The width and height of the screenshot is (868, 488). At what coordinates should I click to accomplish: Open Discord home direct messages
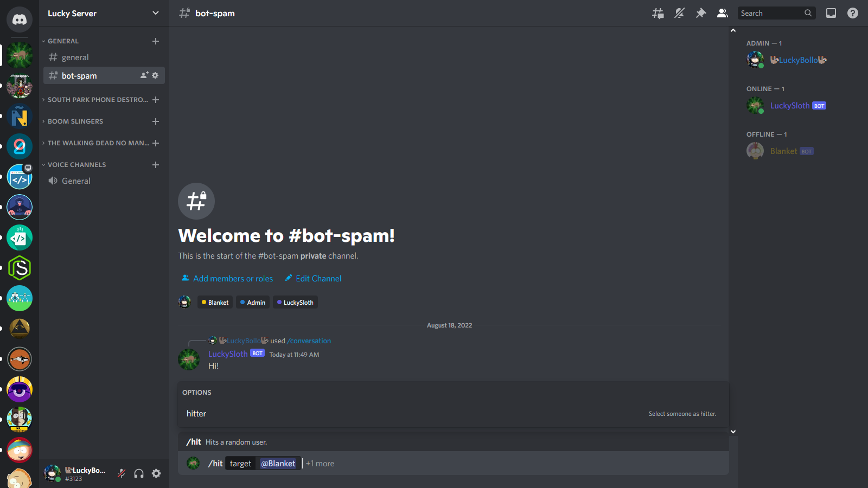pyautogui.click(x=20, y=20)
